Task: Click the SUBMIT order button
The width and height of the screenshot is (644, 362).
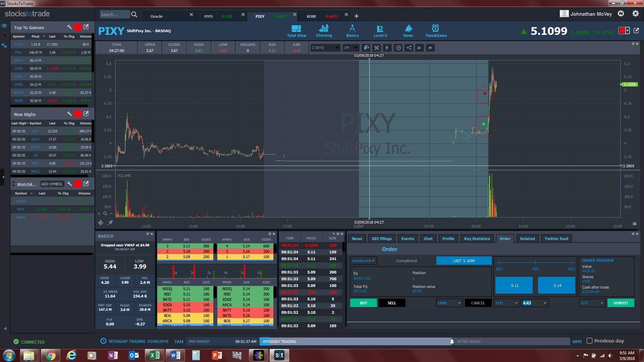Action: coord(621,303)
